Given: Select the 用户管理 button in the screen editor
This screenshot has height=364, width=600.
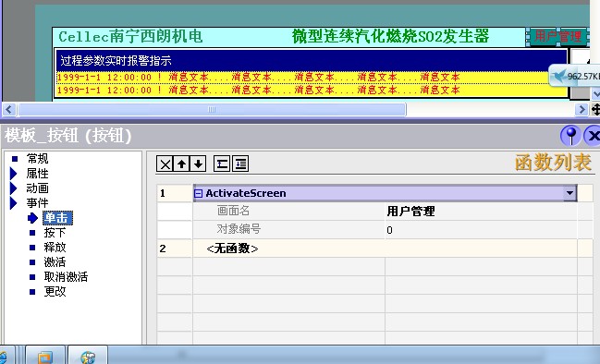Looking at the screenshot, I should [557, 37].
